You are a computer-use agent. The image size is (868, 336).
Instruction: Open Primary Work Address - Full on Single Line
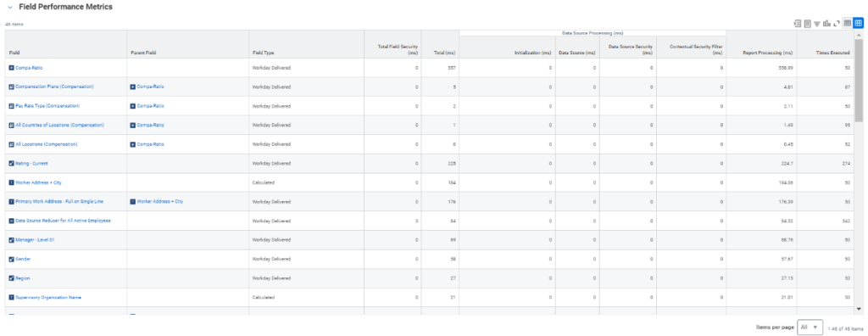pyautogui.click(x=59, y=201)
